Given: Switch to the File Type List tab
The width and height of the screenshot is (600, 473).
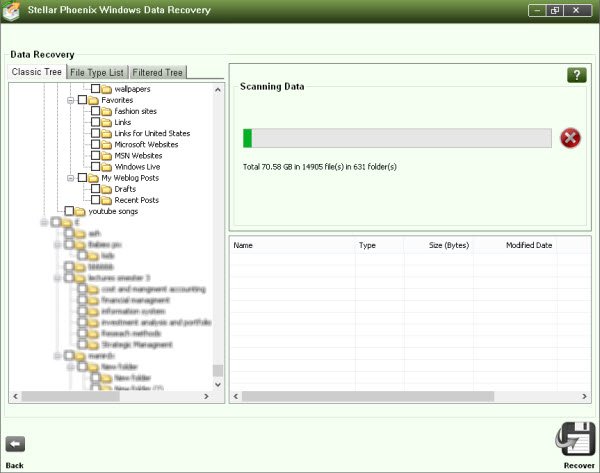Looking at the screenshot, I should [x=98, y=72].
